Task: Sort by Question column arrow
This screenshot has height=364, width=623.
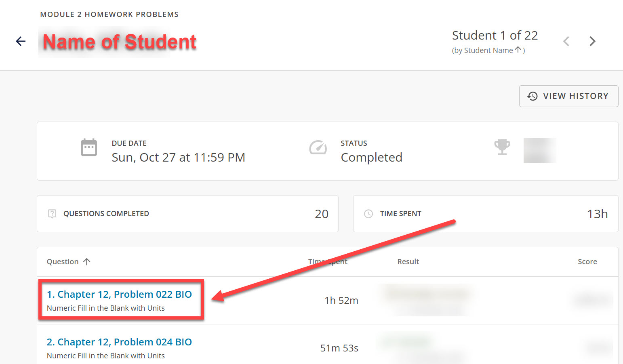Action: [86, 262]
